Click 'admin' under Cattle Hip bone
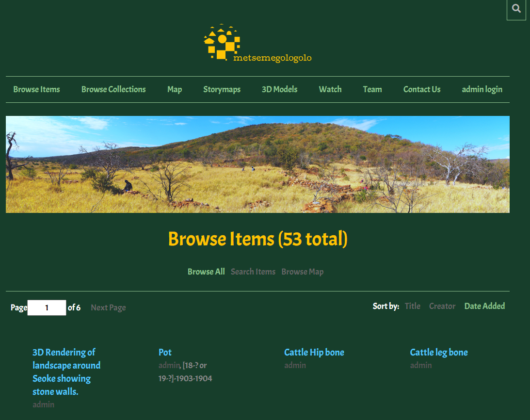Viewport: 530px width, 420px height. [295, 365]
